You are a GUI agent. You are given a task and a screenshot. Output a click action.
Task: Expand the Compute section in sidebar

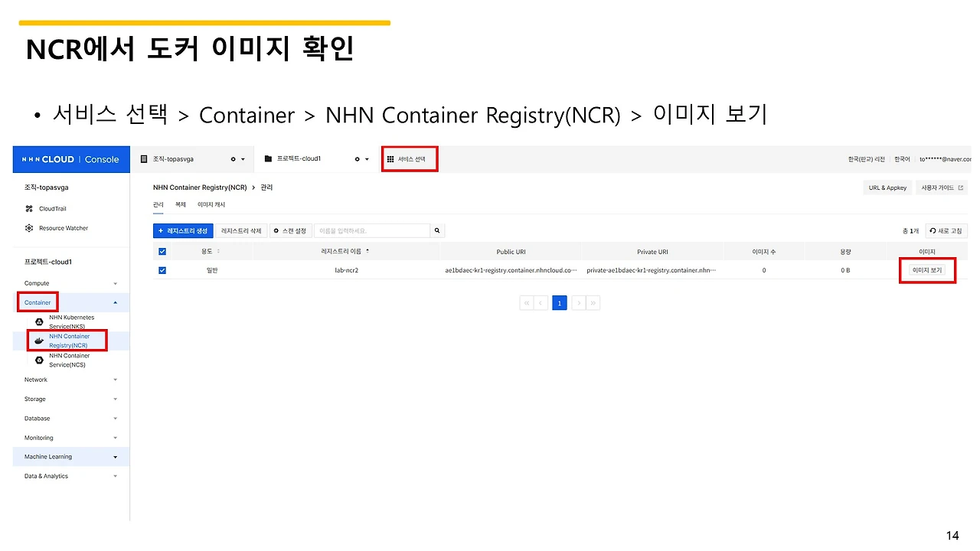point(71,283)
